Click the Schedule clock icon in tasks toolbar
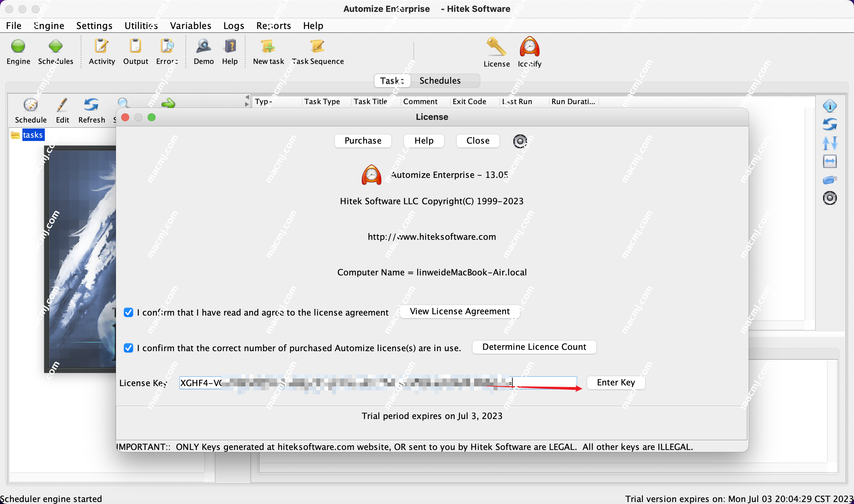854x504 pixels. tap(31, 105)
